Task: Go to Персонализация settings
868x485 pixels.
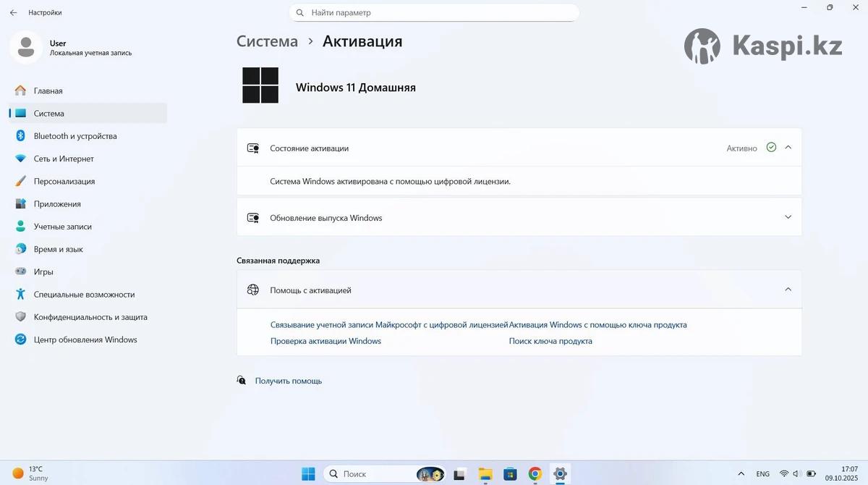Action: click(x=64, y=181)
